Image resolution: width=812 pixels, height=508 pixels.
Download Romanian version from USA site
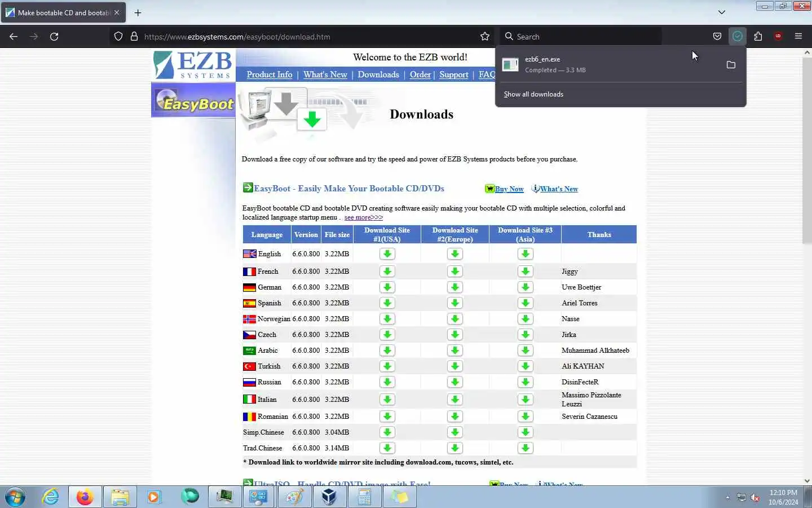(387, 417)
